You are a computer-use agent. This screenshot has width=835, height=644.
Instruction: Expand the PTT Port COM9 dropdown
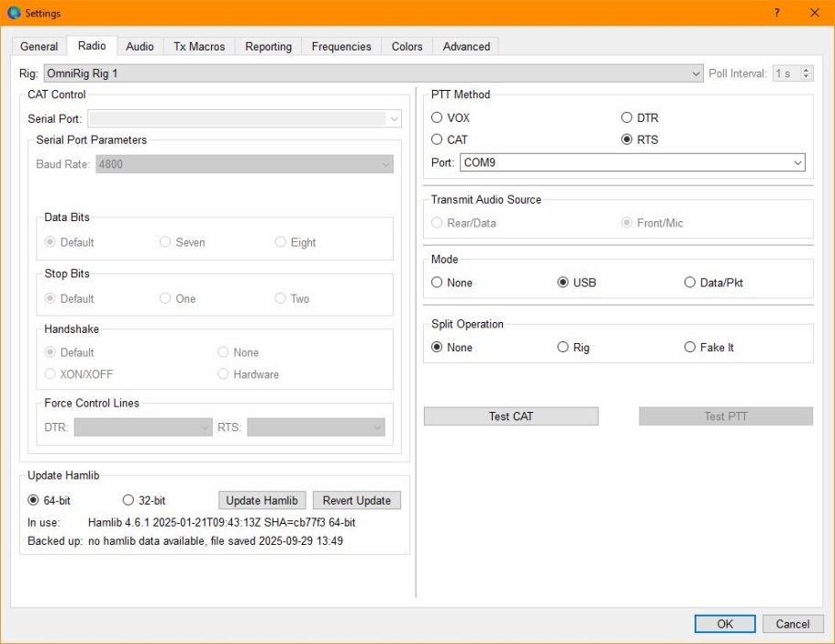click(x=797, y=162)
